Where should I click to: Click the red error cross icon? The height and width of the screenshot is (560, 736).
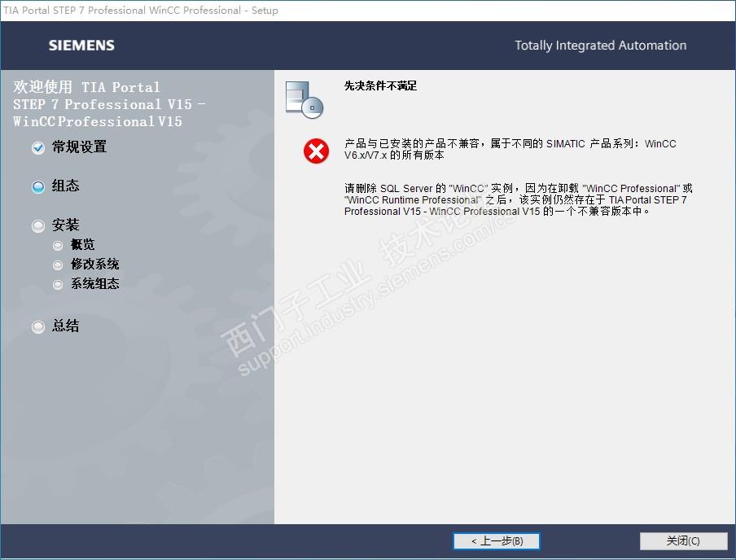point(317,151)
